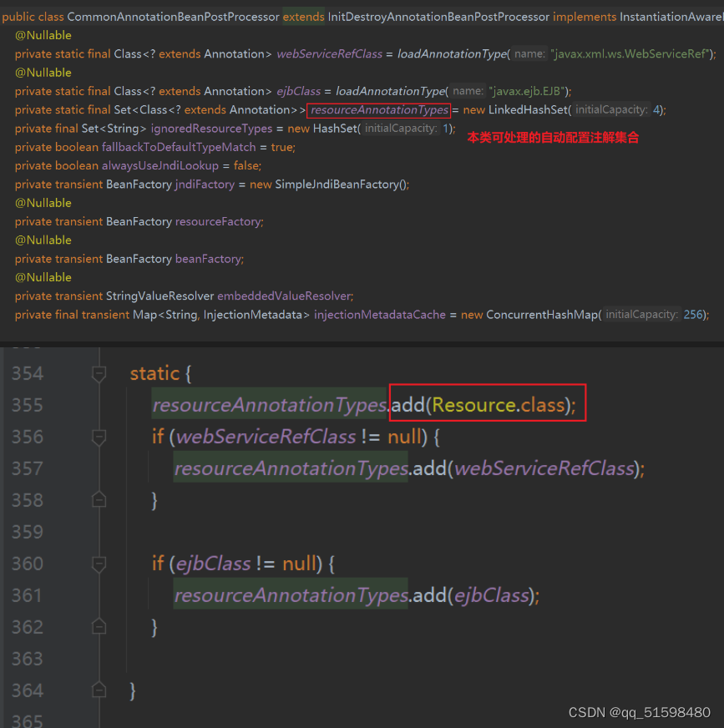
Task: Select the highlighted resourceAnnotationTypes field declaration
Action: pyautogui.click(x=377, y=109)
